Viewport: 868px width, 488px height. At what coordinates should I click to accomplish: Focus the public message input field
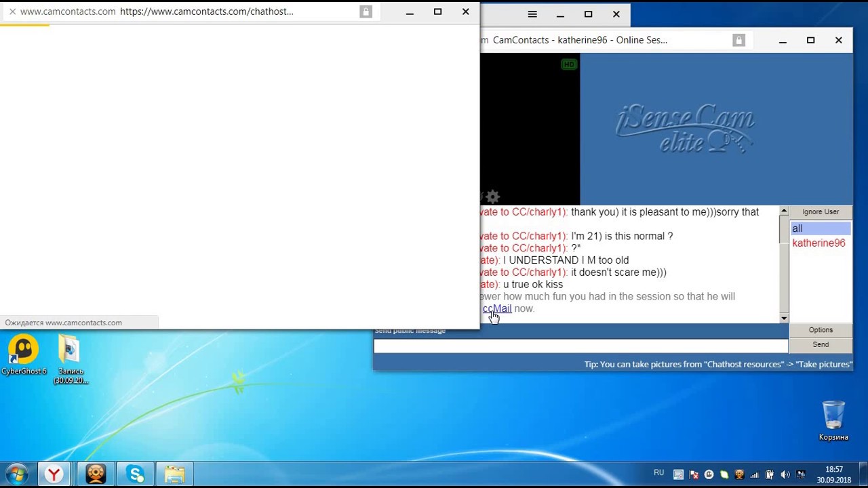coord(580,346)
